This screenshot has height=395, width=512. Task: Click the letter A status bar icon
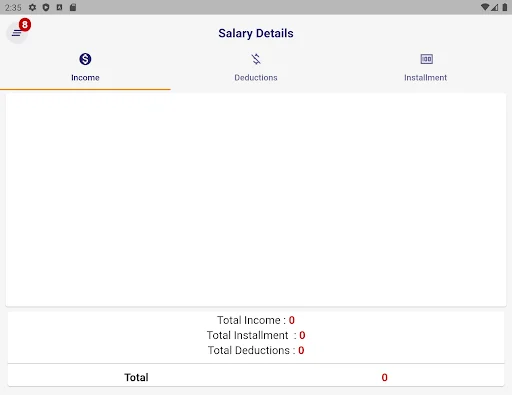pos(59,7)
